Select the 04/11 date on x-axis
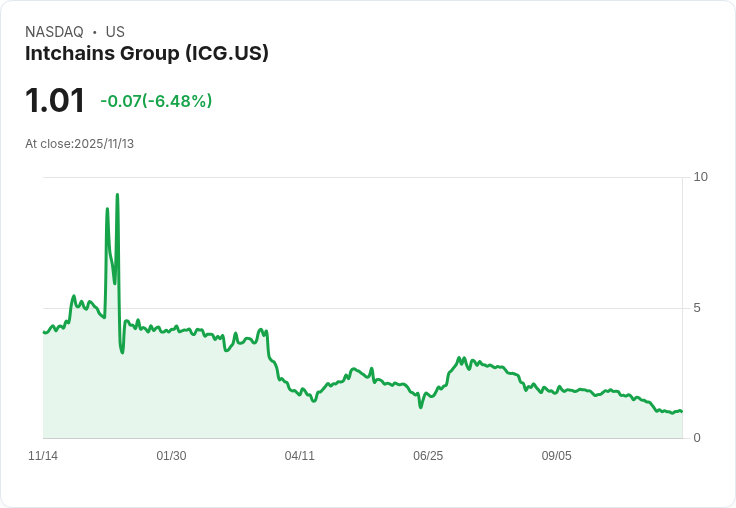This screenshot has height=508, width=736. 299,456
